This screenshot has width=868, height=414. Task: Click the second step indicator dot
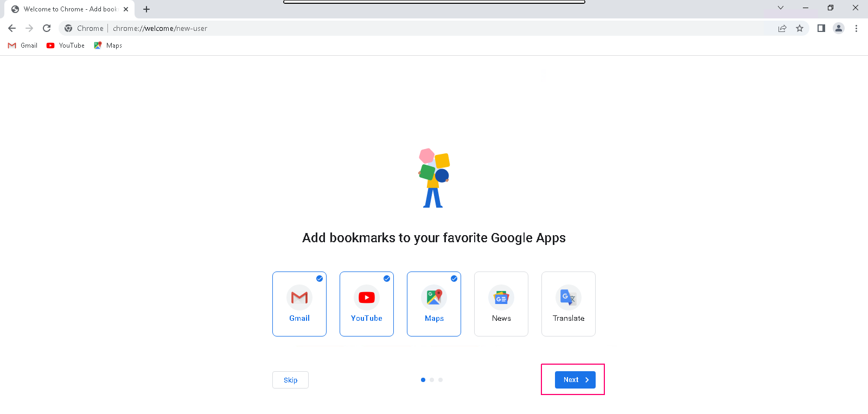(432, 380)
